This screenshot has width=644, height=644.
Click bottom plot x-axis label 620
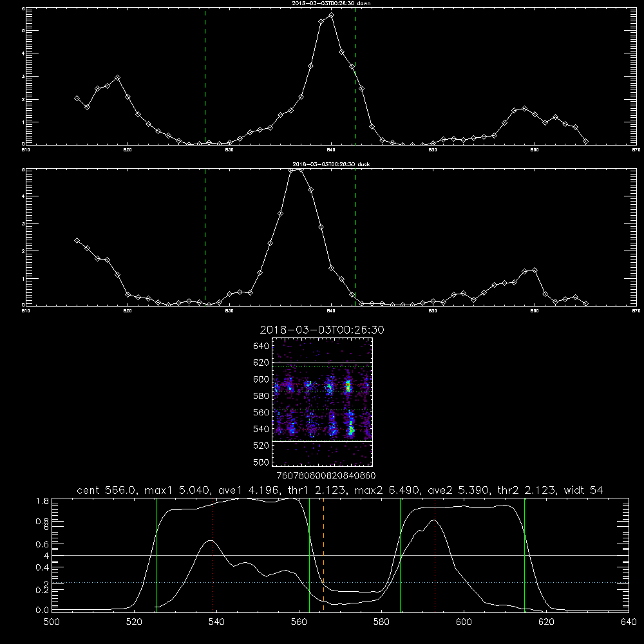(x=546, y=622)
